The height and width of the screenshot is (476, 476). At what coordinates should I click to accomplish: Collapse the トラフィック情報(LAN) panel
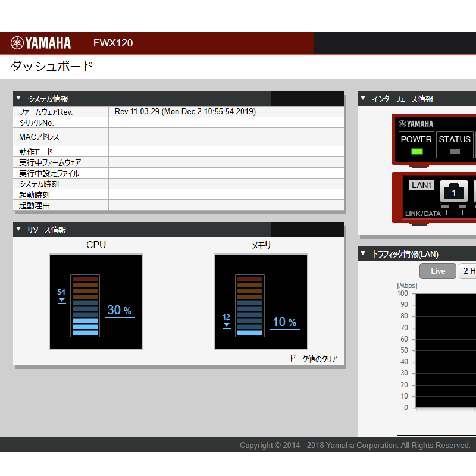click(x=363, y=254)
